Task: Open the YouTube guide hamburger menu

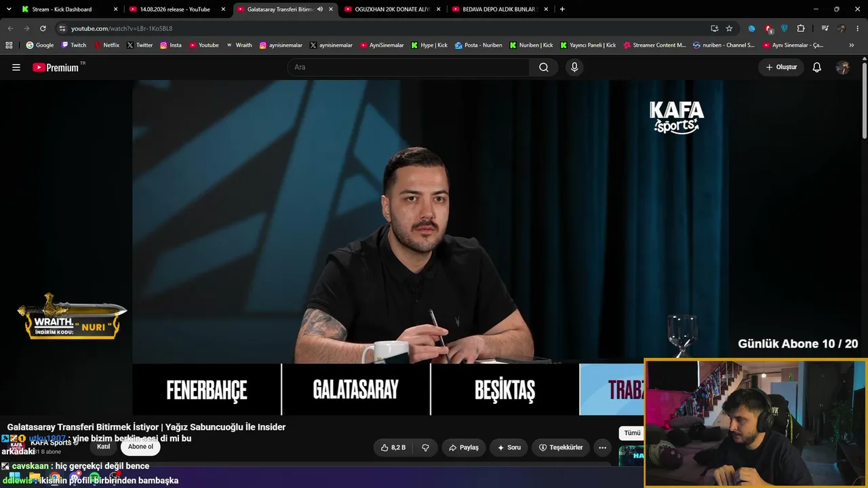Action: [x=16, y=67]
